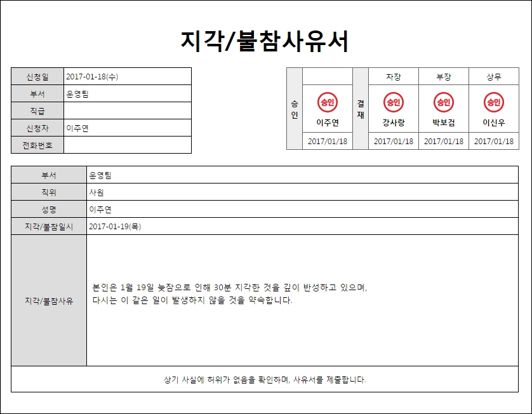
Task: Click the 직위 field showing 사원
Action: pos(302,192)
